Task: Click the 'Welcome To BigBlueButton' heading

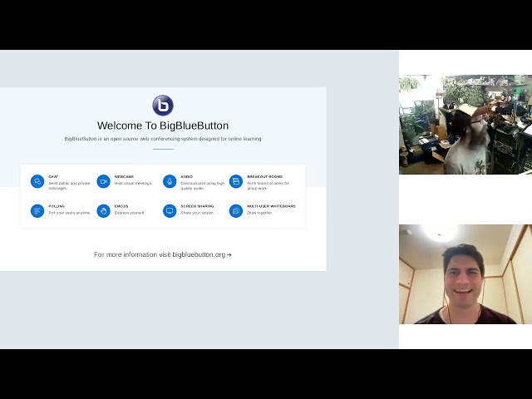Action: [x=163, y=126]
